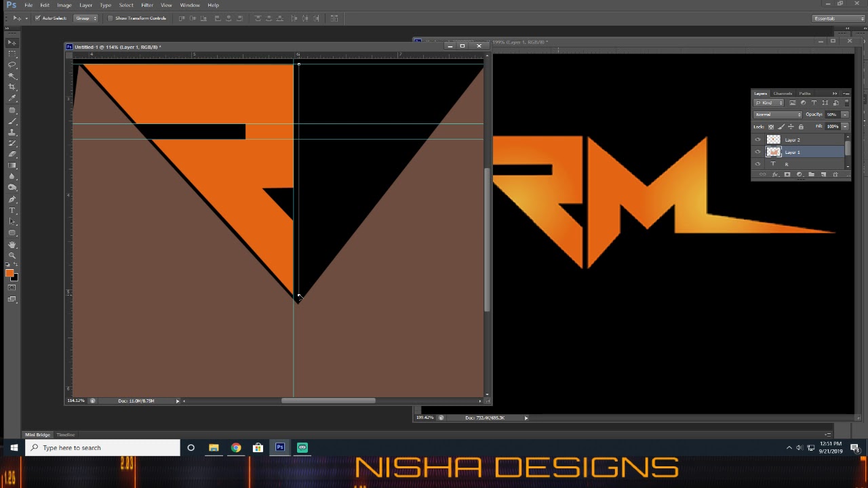Hide Layer 2 using its eye icon

(x=757, y=140)
